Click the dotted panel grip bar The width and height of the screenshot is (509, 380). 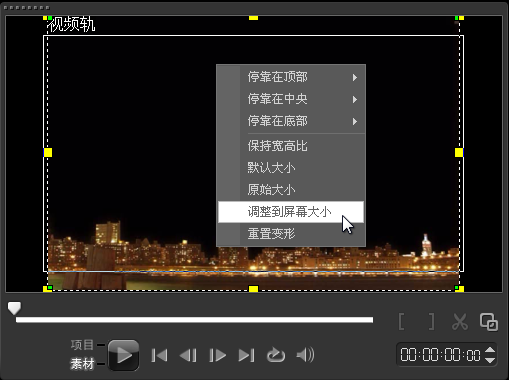pyautogui.click(x=26, y=7)
